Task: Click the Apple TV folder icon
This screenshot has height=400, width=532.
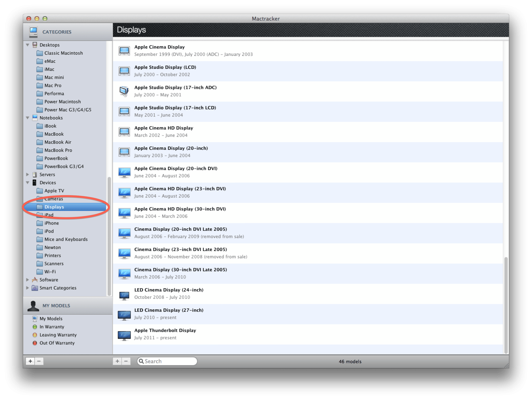Action: point(40,191)
